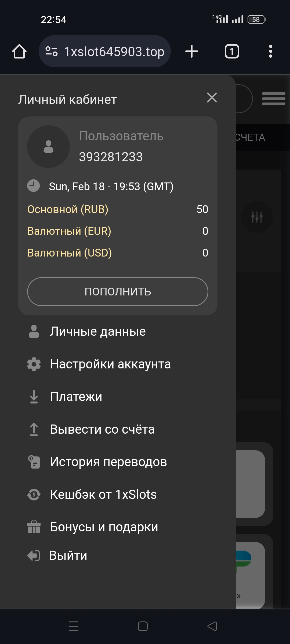Select the Валютный (EUR) account
The height and width of the screenshot is (644, 290).
point(69,231)
